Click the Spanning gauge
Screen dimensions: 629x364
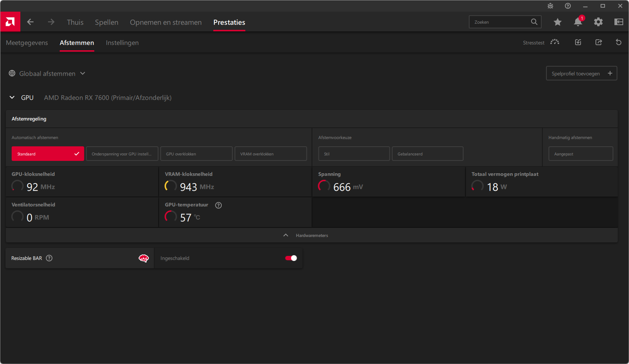pos(324,186)
